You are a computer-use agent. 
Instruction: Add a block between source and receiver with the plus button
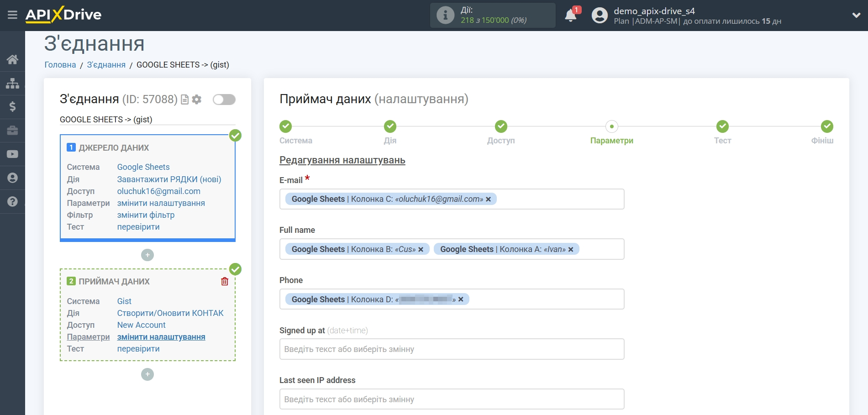(x=147, y=255)
